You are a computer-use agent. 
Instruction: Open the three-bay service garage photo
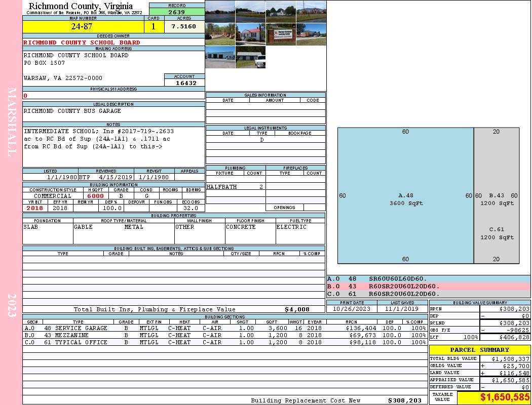(220, 57)
